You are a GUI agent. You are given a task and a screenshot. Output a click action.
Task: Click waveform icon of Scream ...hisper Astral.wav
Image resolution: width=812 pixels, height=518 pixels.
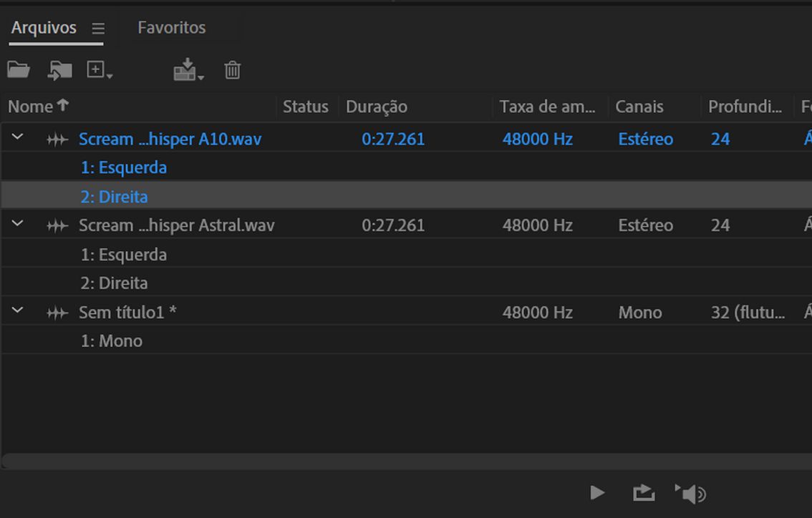click(57, 225)
